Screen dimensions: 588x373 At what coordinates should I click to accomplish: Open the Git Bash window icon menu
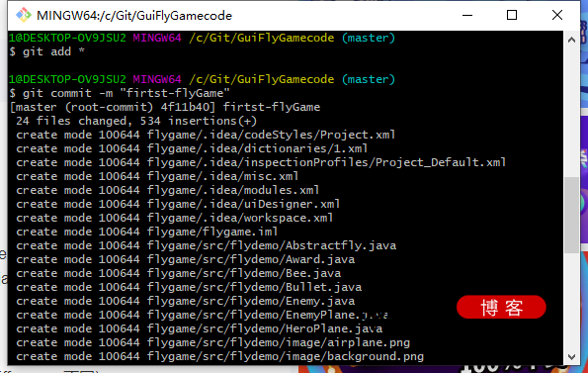coord(24,15)
